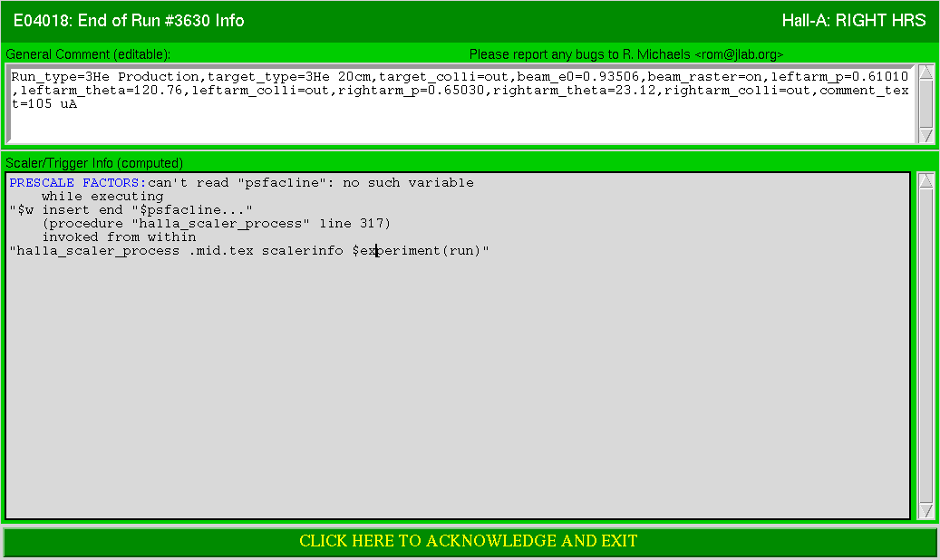Click the 'invoked from within' error line
This screenshot has width=940, height=560.
coord(119,237)
